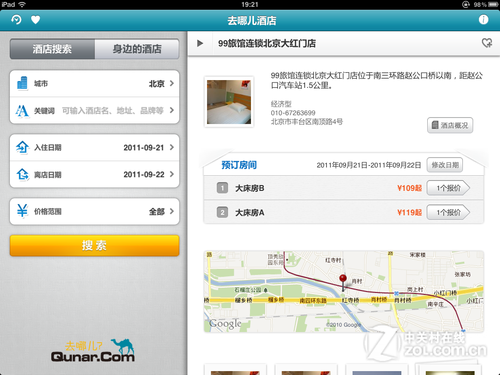Viewport: 500px width, 375px height.
Task: View 1个报价 for 大床房A
Action: 448,212
